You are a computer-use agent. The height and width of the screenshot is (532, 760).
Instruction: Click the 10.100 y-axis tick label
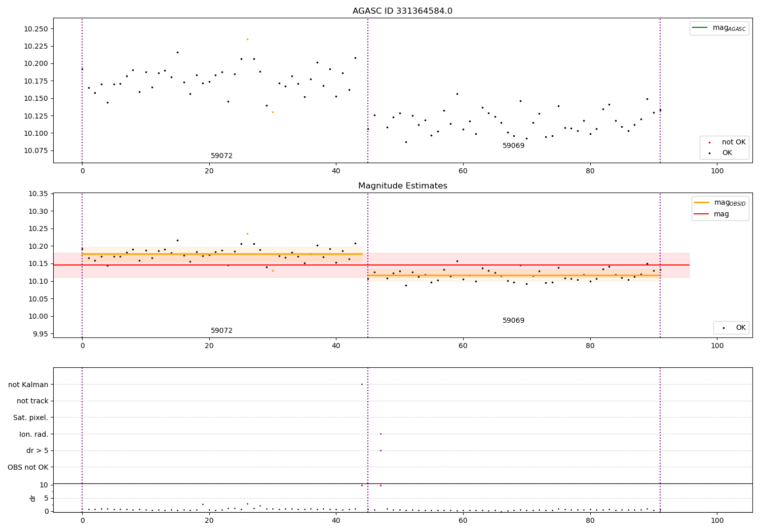pos(36,133)
